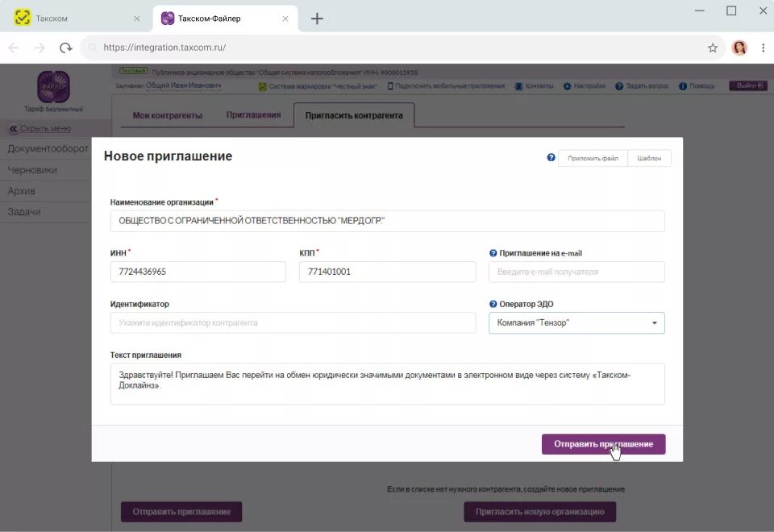Click the browser back arrow

14,48
